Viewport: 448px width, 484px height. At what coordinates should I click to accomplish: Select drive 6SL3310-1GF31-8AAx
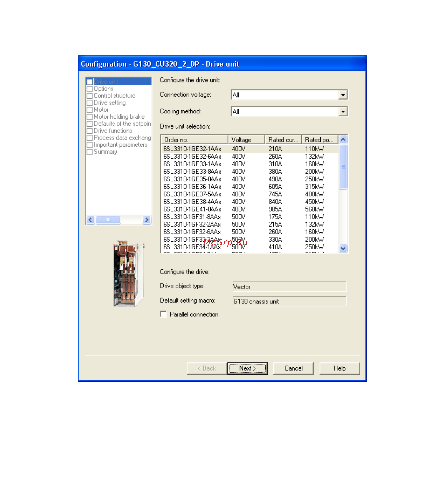(250, 217)
